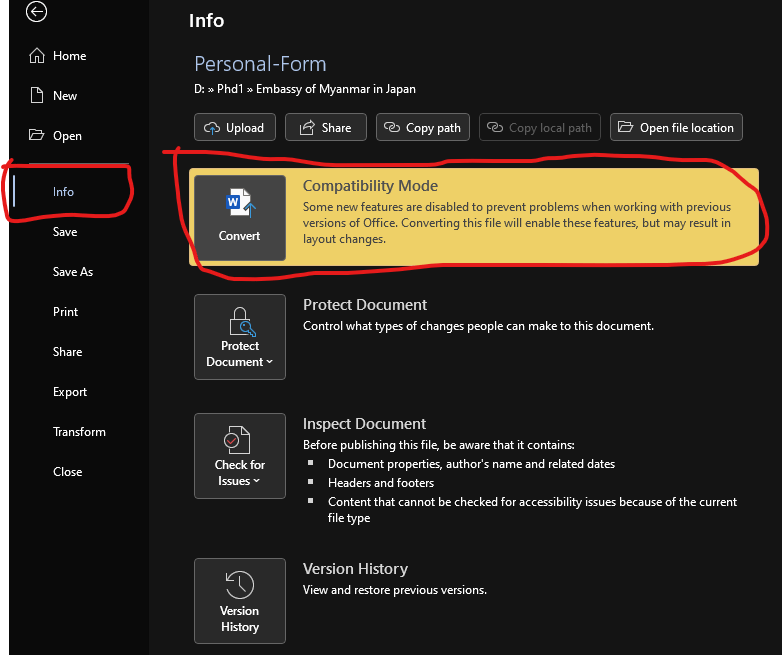Screen dimensions: 782x655
Task: Choose Close in the sidebar
Action: pos(67,472)
